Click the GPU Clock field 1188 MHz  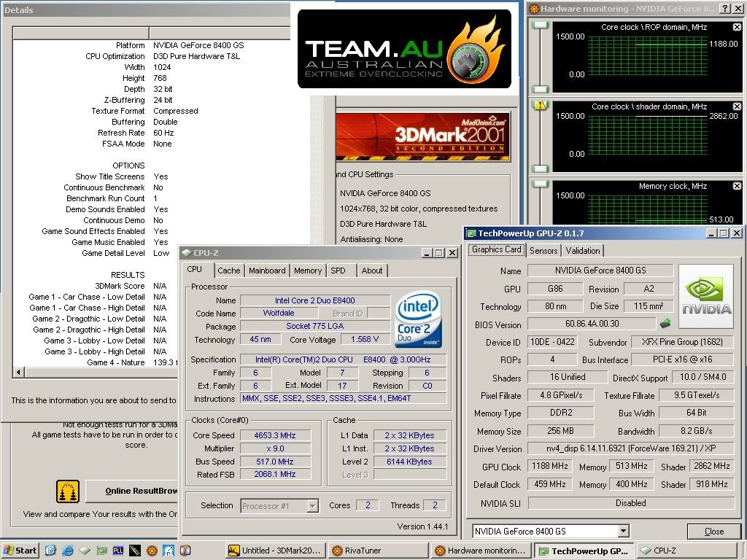(x=550, y=466)
